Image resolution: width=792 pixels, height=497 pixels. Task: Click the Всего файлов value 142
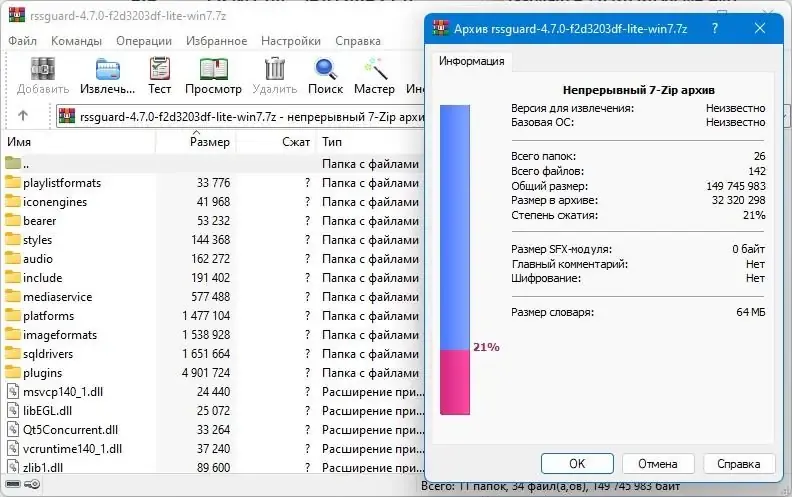pyautogui.click(x=757, y=171)
